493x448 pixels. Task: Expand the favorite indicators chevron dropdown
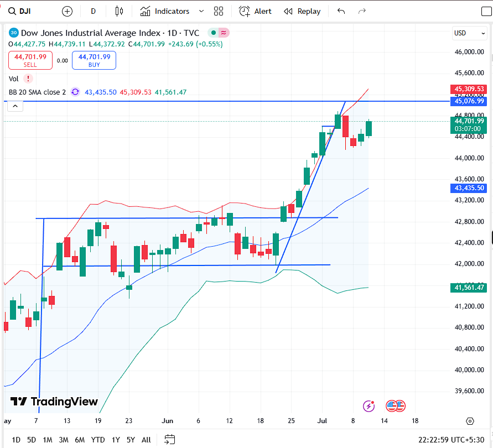coord(201,11)
